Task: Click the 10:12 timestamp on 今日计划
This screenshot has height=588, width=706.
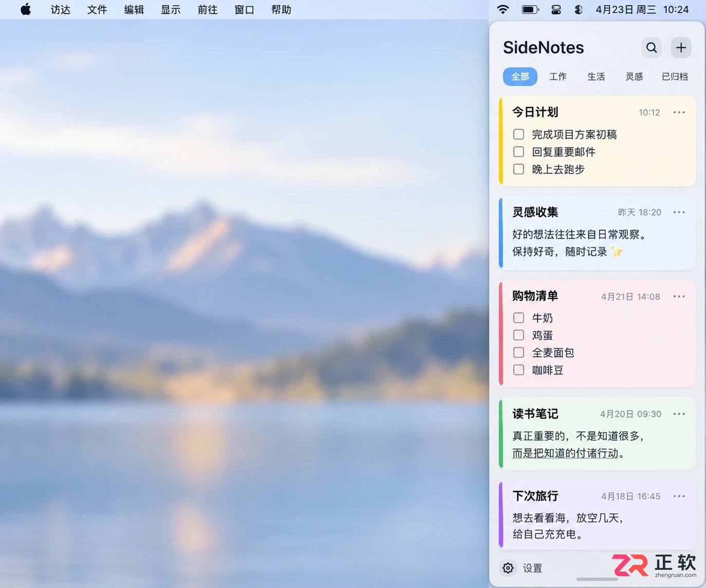Action: tap(649, 112)
